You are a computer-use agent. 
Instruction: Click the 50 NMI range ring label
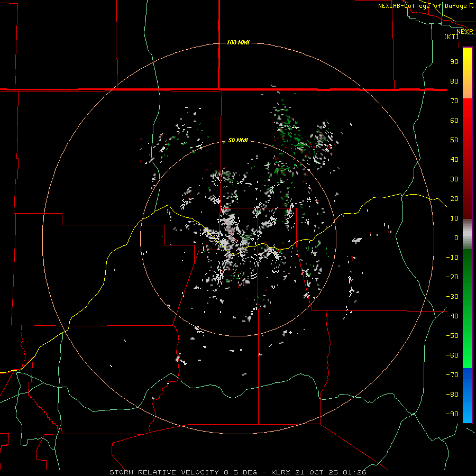238,140
